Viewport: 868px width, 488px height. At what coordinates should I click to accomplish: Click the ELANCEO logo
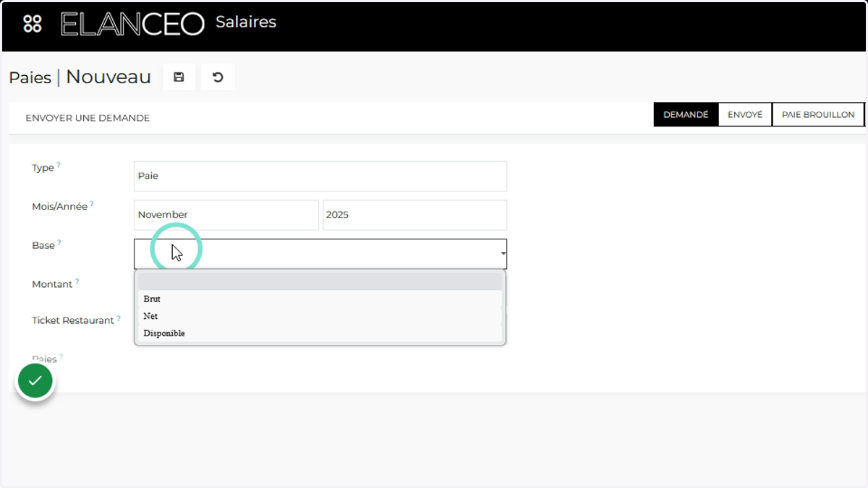click(132, 24)
